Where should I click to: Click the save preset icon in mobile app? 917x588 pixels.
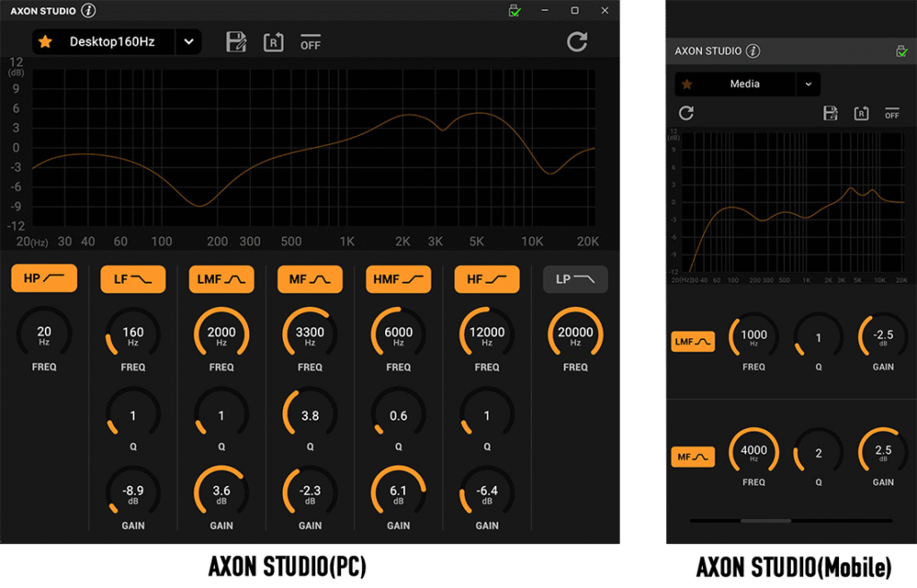click(x=830, y=113)
